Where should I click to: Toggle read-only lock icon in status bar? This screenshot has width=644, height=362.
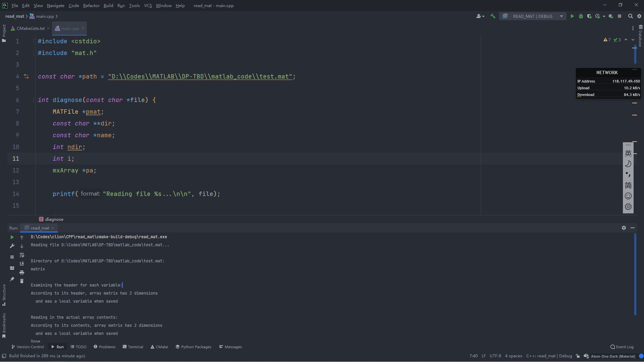(x=578, y=356)
